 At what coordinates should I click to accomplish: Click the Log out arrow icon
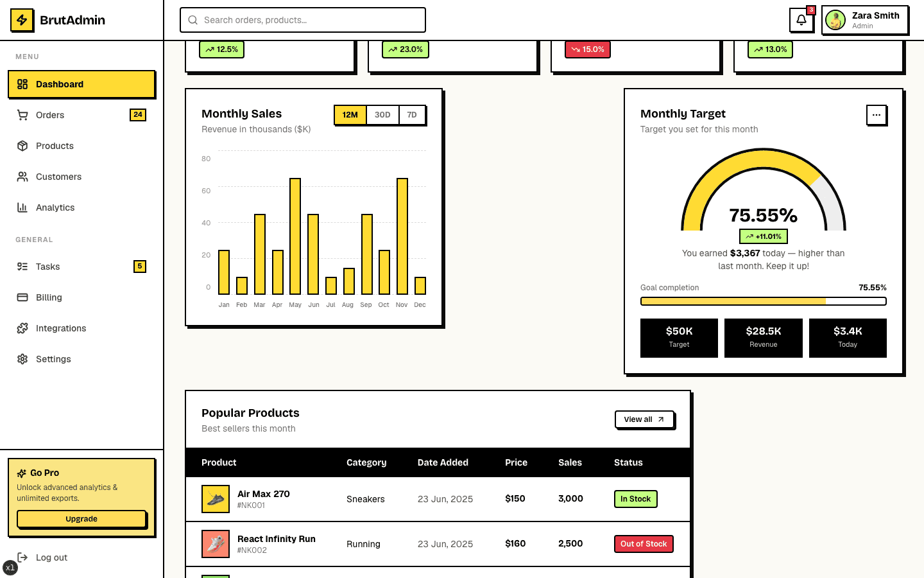pos(22,557)
